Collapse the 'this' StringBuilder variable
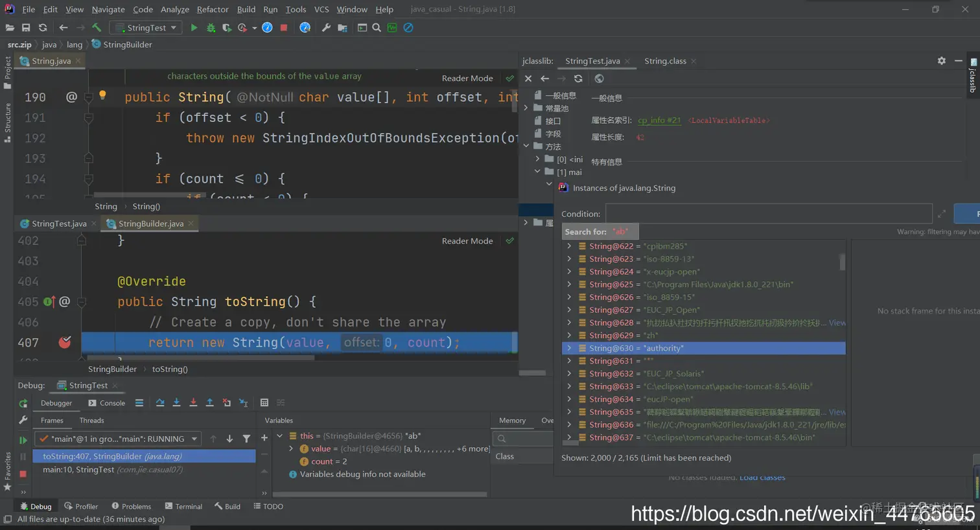 click(280, 436)
